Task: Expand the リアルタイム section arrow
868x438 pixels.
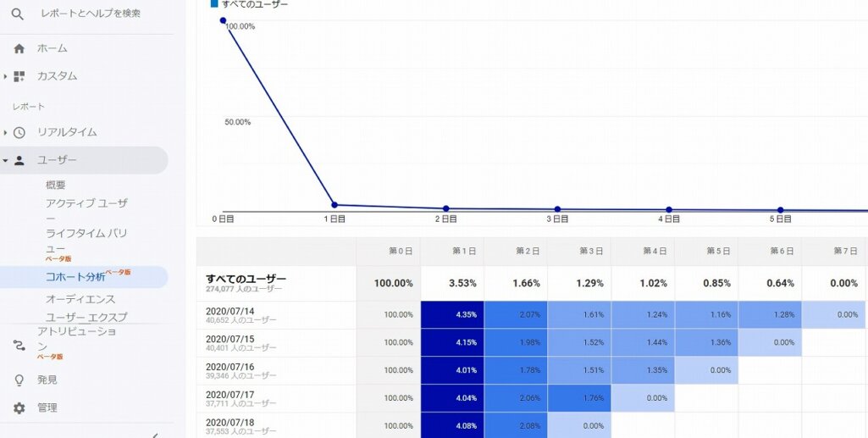Action: click(5, 132)
